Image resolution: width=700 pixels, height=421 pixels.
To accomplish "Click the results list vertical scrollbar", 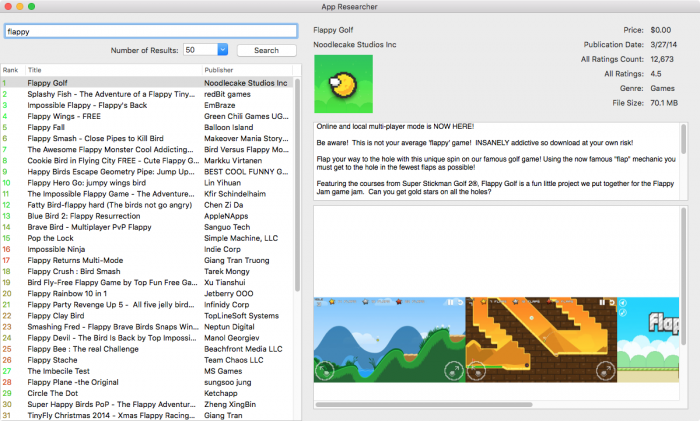I will [297, 180].
